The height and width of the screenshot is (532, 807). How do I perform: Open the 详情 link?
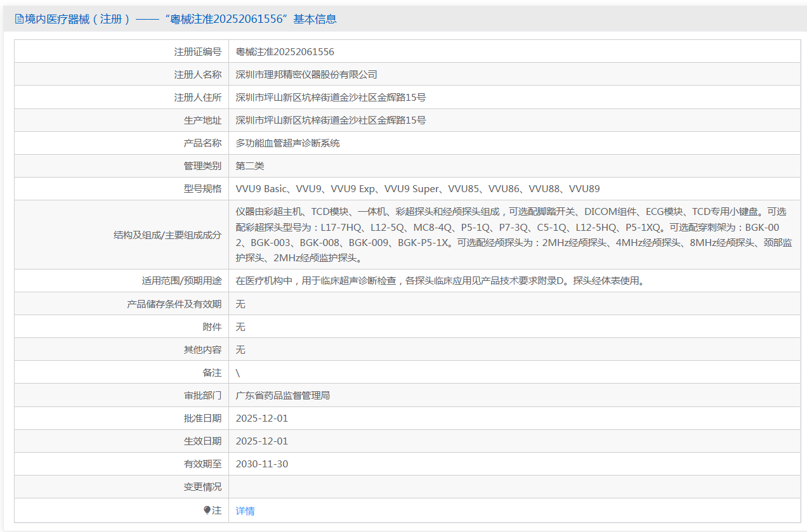245,511
